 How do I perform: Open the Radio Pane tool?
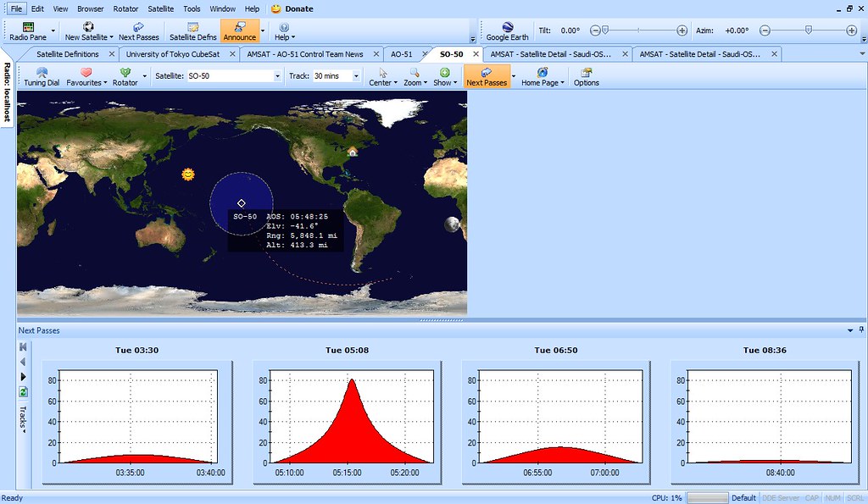tap(28, 31)
